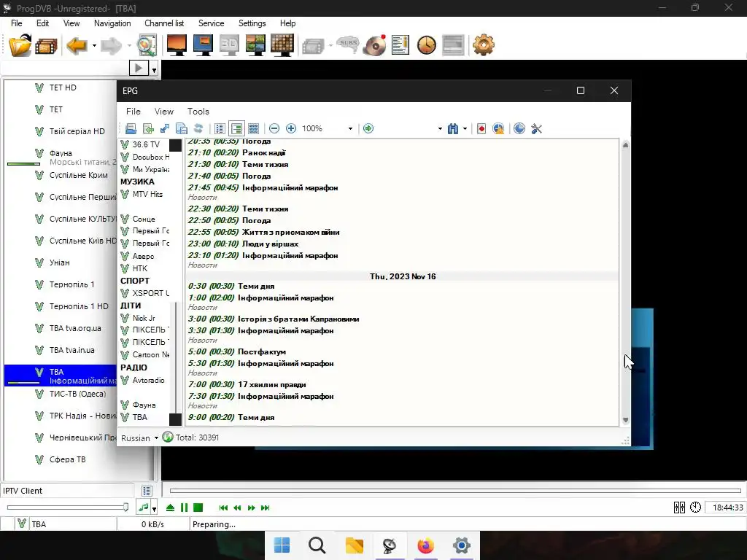Toggle EPG grid view mode

(253, 128)
